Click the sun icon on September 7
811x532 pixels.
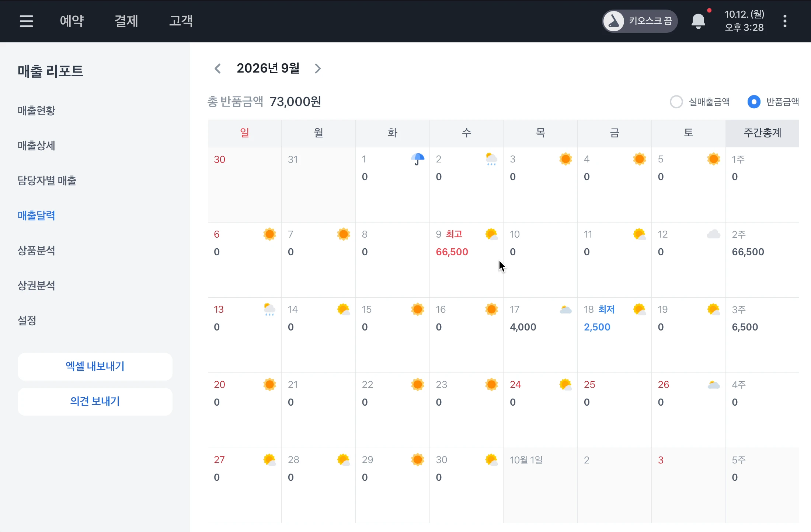click(x=343, y=234)
